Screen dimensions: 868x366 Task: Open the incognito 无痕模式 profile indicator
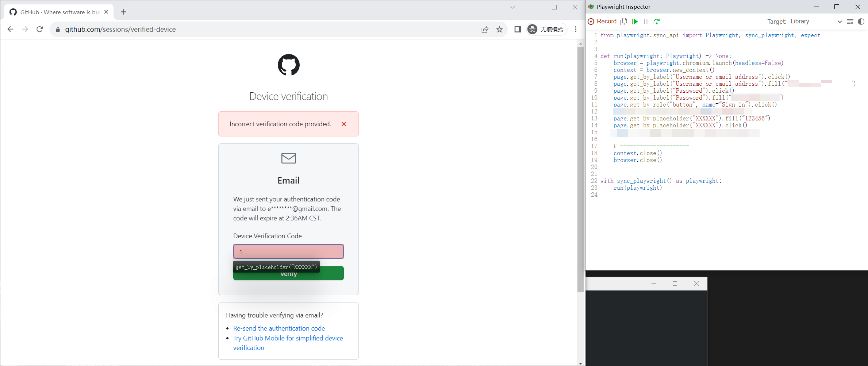pyautogui.click(x=547, y=29)
